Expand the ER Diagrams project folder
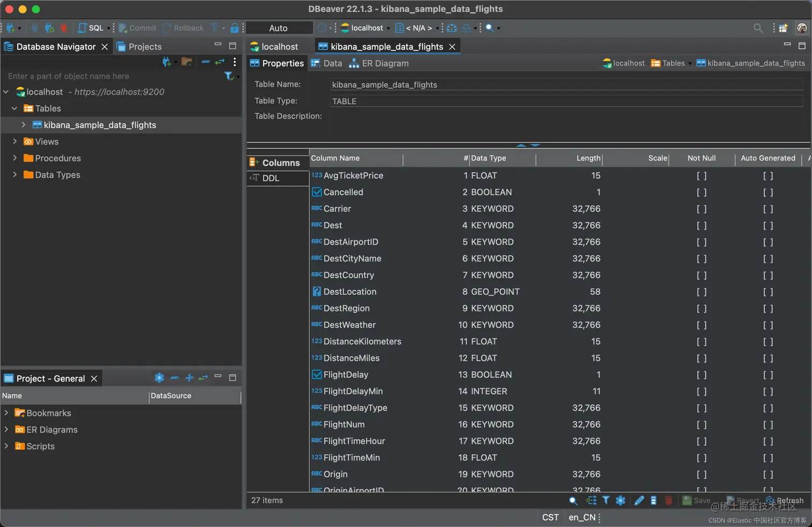 pos(6,430)
